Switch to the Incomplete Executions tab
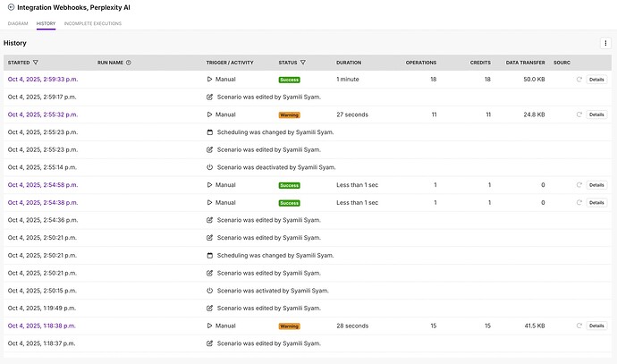The image size is (617, 364). coord(93,23)
